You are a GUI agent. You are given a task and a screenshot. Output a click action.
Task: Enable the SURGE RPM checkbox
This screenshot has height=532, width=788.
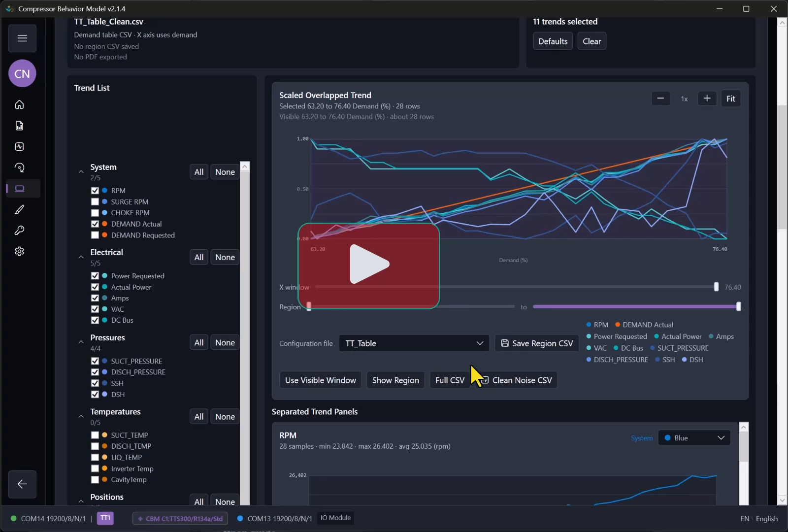(95, 202)
